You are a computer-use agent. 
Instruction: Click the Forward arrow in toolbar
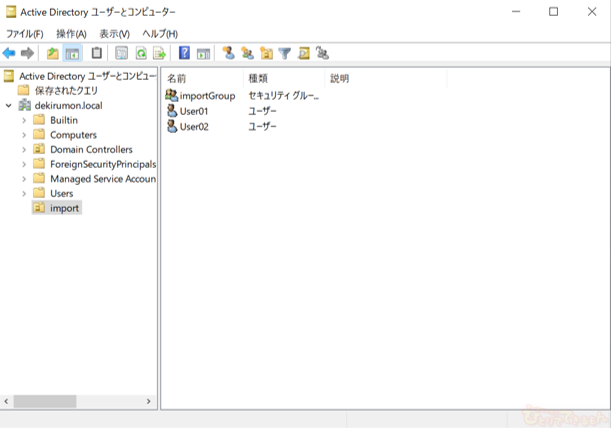point(27,53)
